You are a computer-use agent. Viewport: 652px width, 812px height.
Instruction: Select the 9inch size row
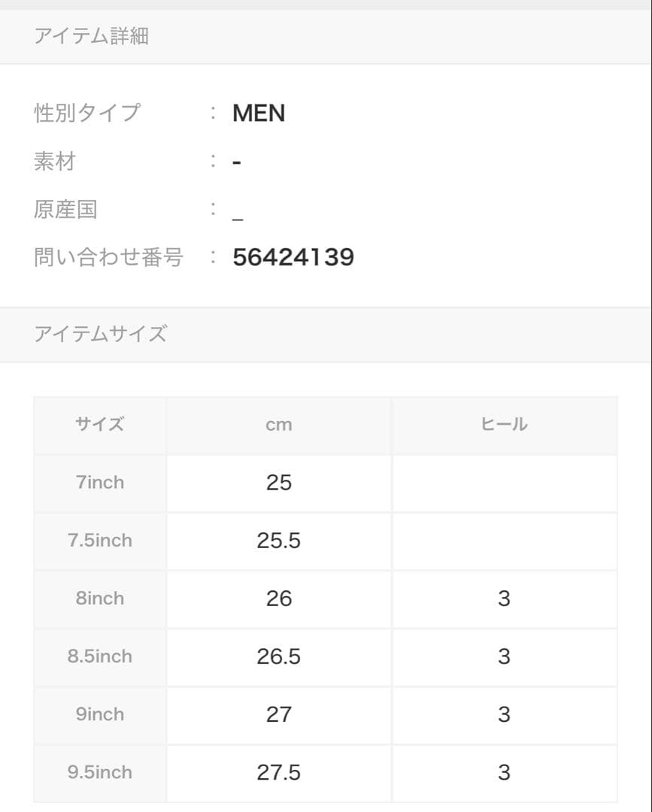coord(100,714)
